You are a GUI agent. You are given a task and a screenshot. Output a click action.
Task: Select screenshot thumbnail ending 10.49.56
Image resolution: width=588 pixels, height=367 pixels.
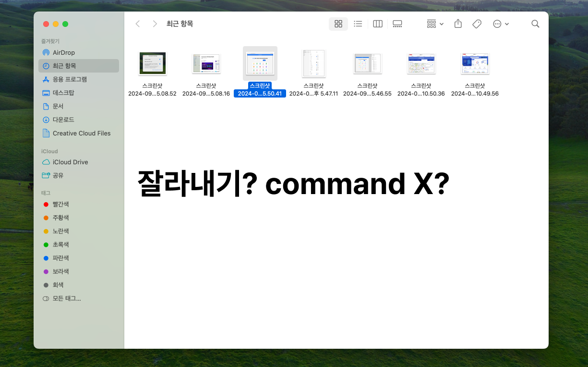[475, 63]
